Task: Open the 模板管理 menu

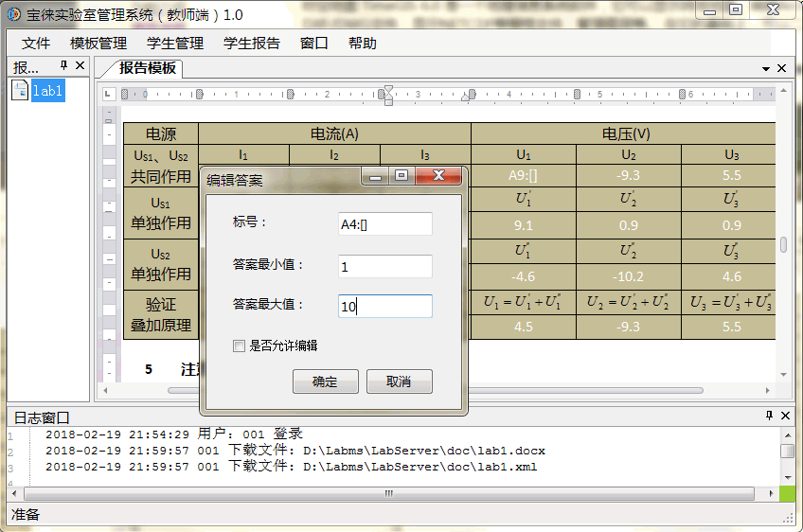Action: click(98, 44)
